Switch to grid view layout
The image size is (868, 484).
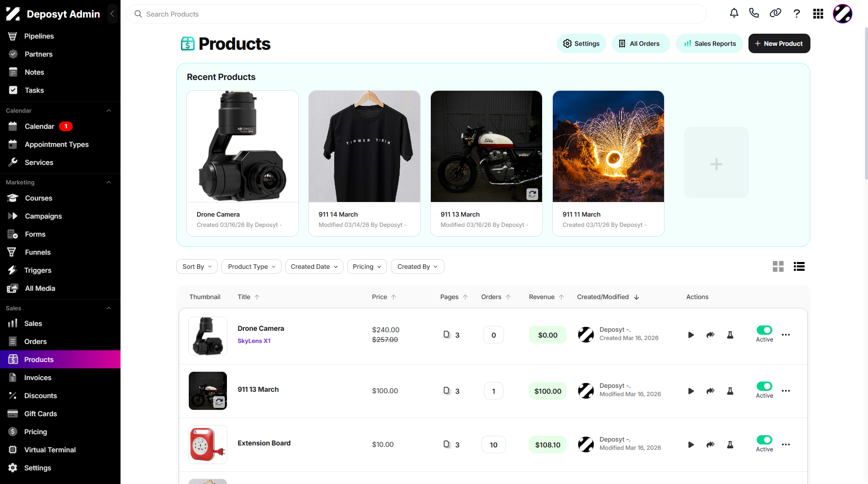778,266
